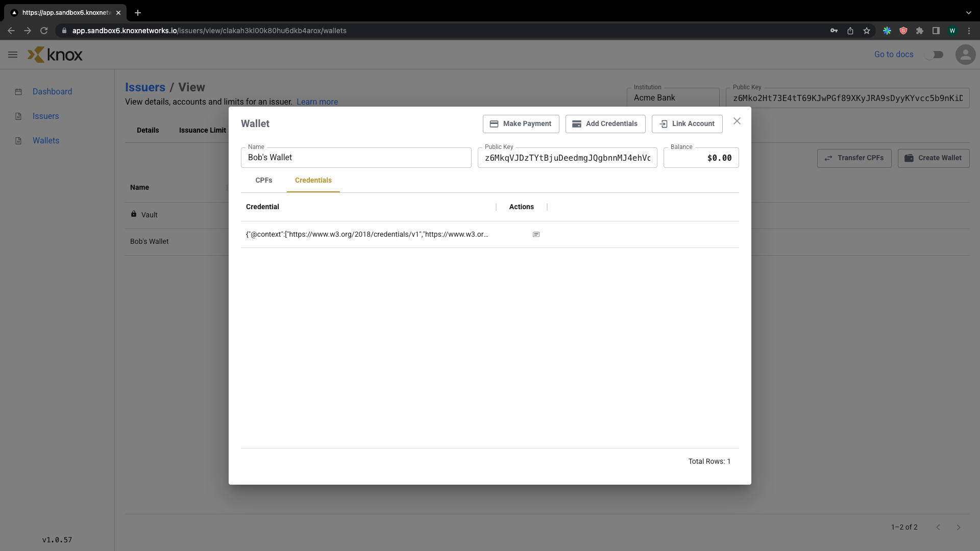Go to previous page of wallets

(x=938, y=528)
